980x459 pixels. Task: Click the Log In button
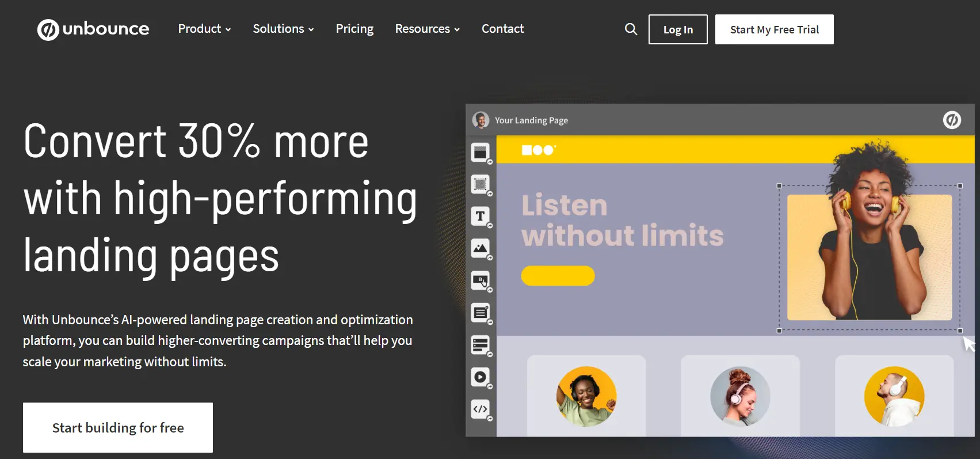(x=678, y=29)
